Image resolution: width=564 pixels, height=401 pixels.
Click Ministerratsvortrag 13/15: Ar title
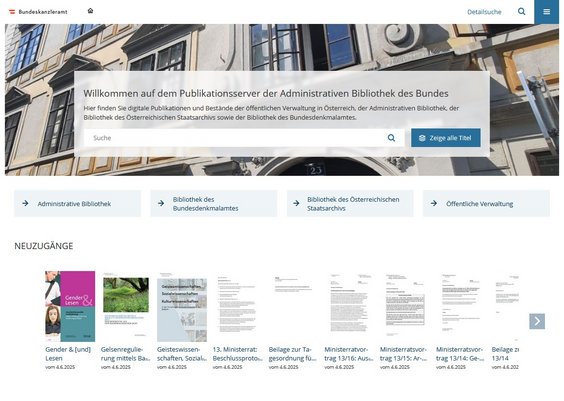click(404, 354)
